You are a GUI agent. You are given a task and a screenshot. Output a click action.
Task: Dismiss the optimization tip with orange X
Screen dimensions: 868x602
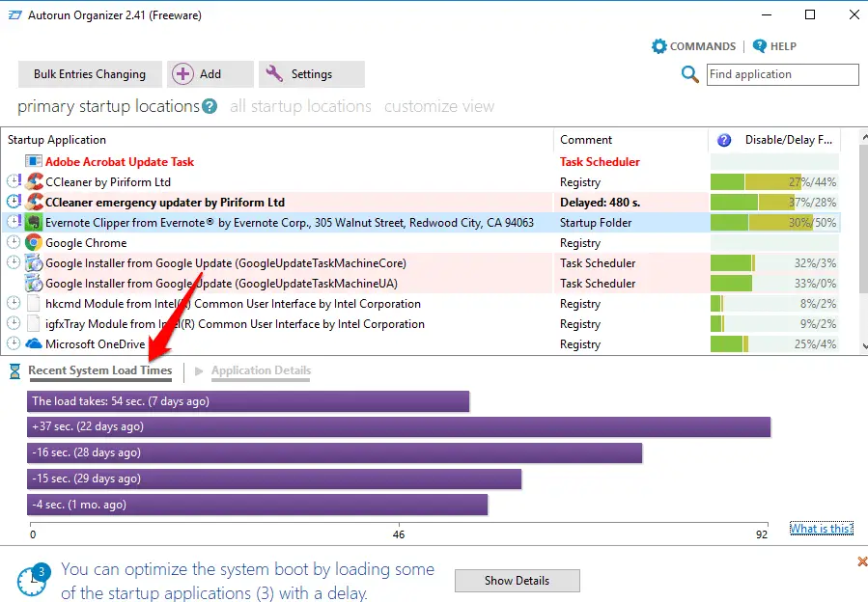pos(862,561)
